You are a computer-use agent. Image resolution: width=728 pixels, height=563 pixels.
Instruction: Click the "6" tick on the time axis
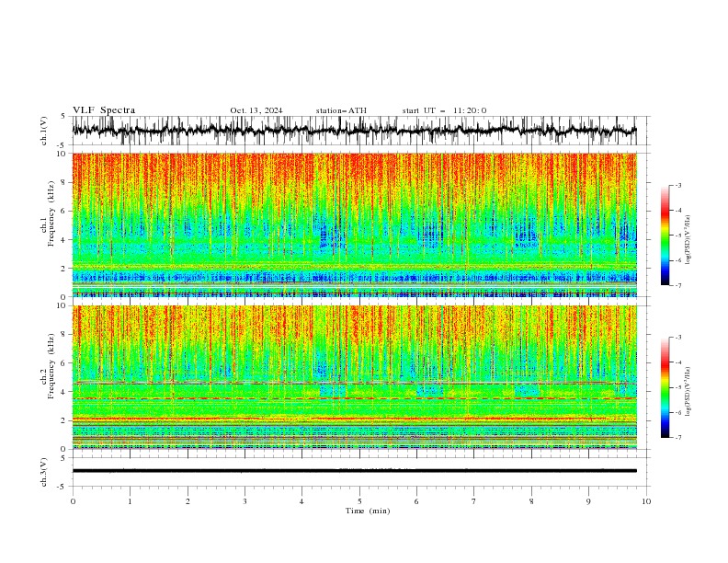416,501
